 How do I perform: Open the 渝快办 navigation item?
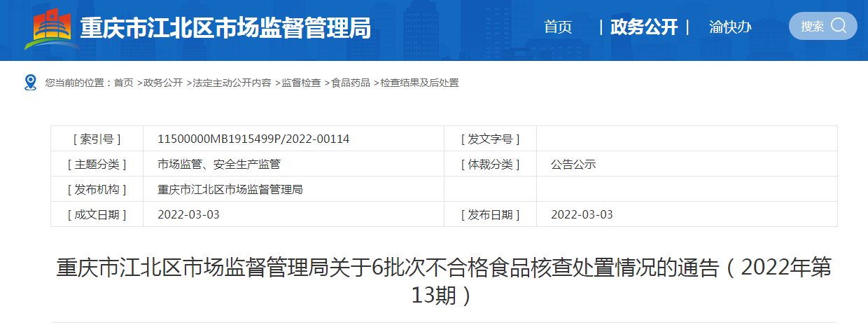click(x=730, y=27)
